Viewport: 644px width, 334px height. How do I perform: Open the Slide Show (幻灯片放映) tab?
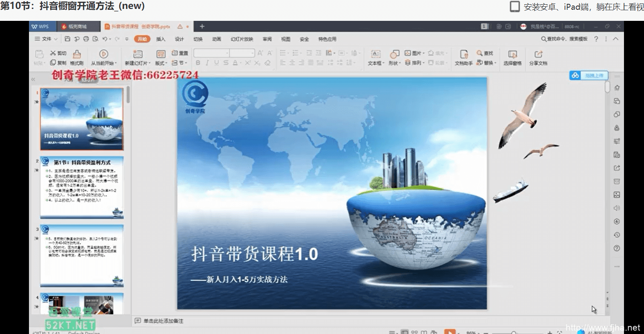click(242, 39)
